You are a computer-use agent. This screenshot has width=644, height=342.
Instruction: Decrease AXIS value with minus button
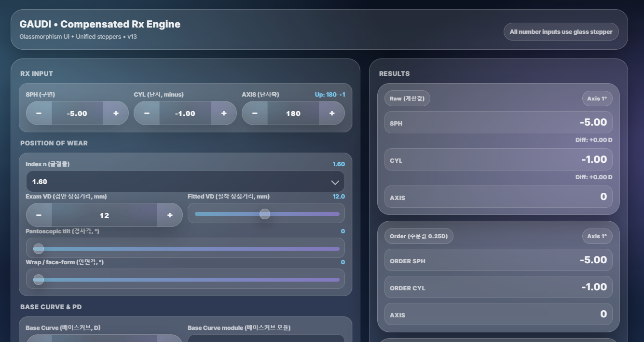point(255,114)
